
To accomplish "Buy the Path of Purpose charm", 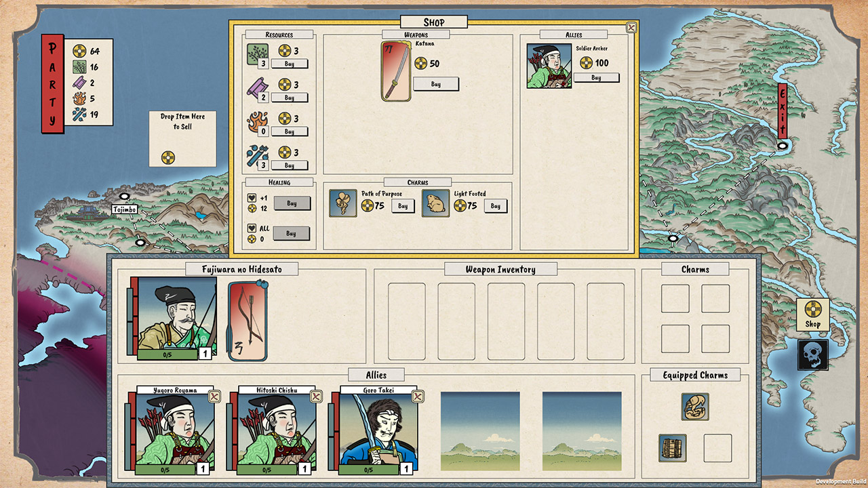I will (402, 206).
